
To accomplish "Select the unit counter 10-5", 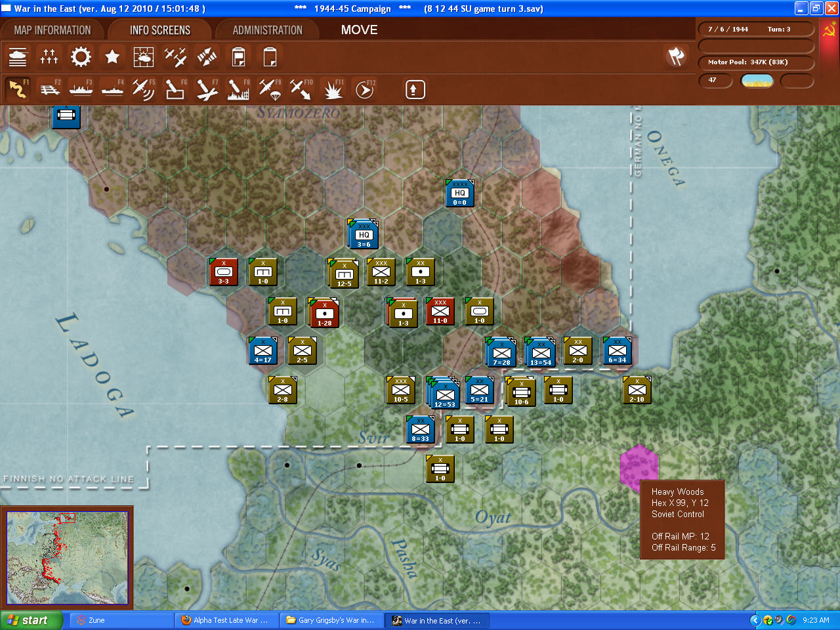I will pos(400,390).
